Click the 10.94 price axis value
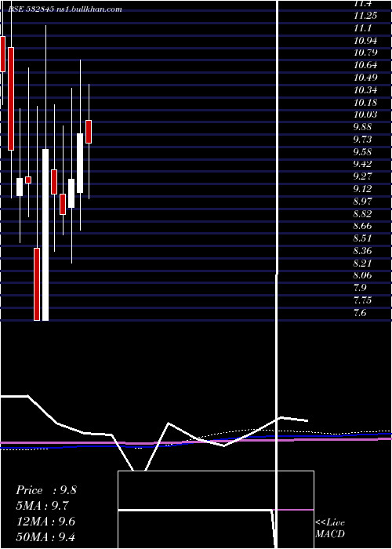Screen dimensions: 392x549 365,41
